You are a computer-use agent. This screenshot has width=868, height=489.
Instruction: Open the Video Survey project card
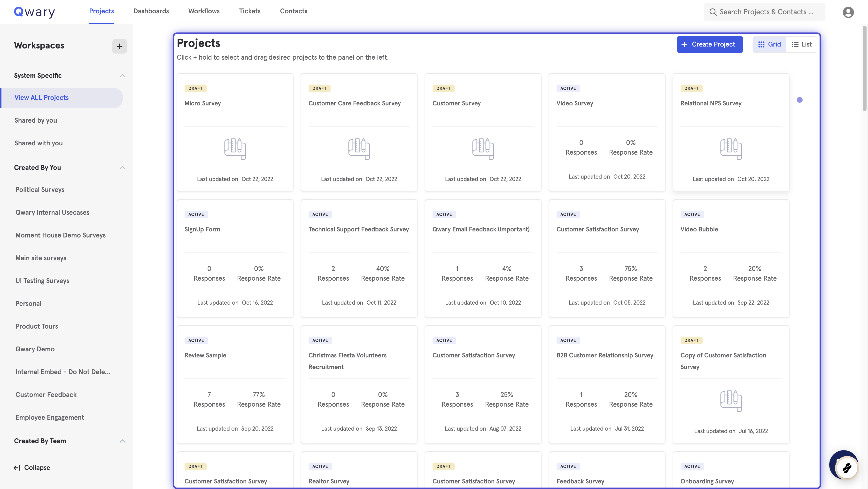coord(607,132)
